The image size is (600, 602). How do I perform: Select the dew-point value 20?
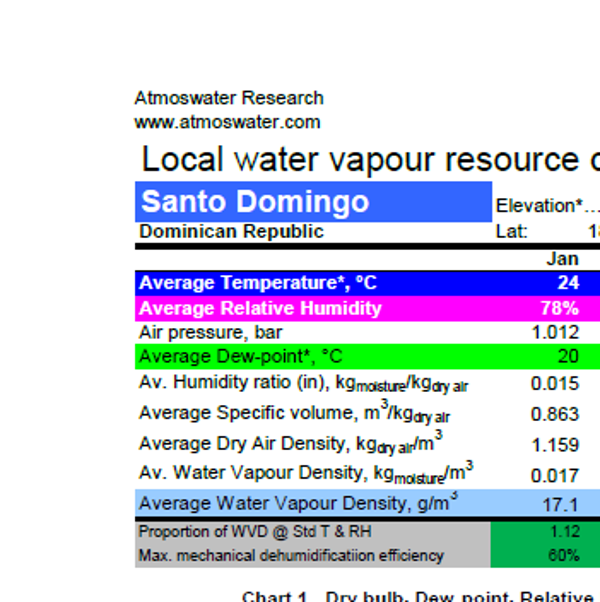(568, 357)
